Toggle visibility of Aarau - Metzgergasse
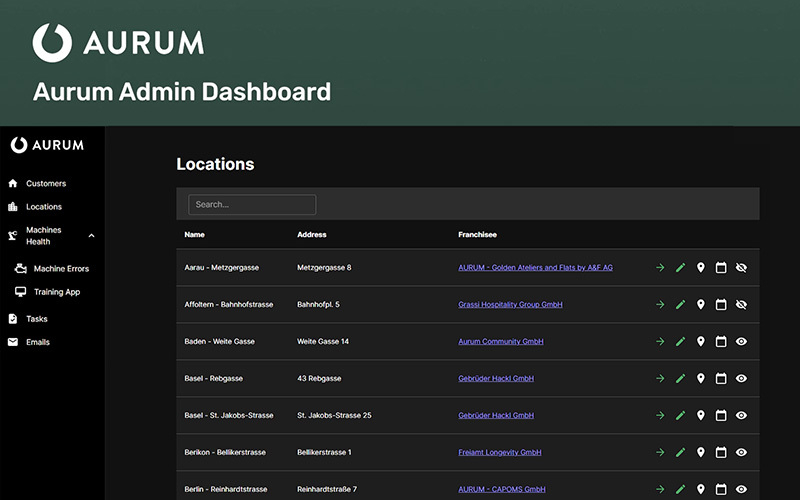Image resolution: width=800 pixels, height=500 pixels. click(x=741, y=267)
